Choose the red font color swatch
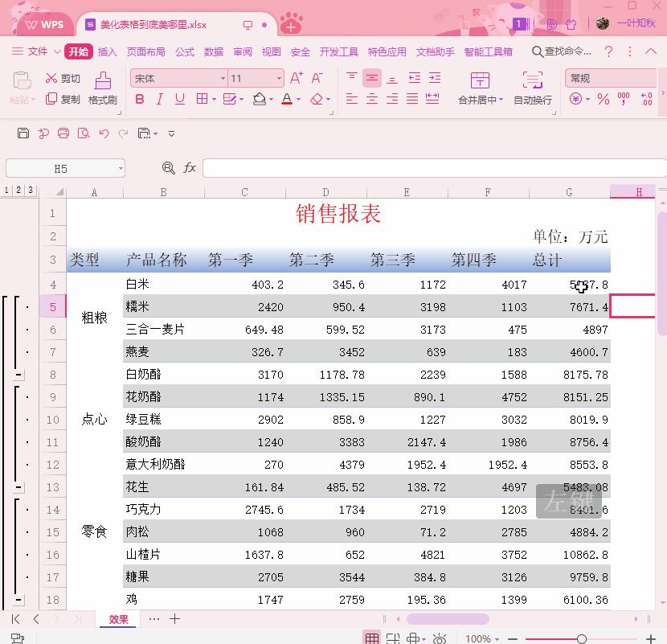 click(x=288, y=102)
